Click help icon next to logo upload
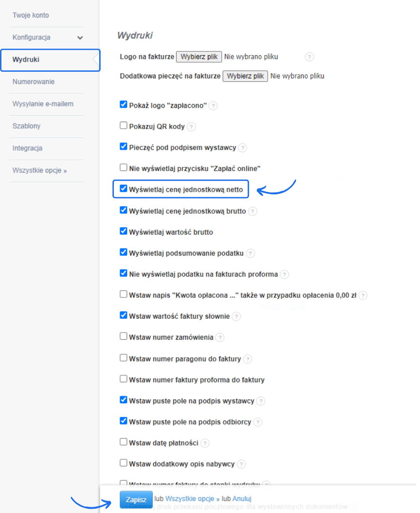The height and width of the screenshot is (513, 420). click(309, 57)
